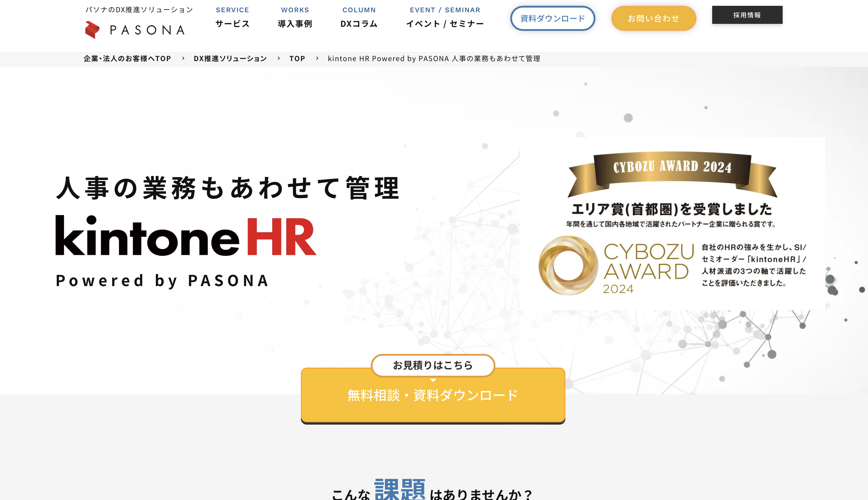Click the 資料ダウンロード outlined button
Screen dimensions: 868x500
click(553, 18)
